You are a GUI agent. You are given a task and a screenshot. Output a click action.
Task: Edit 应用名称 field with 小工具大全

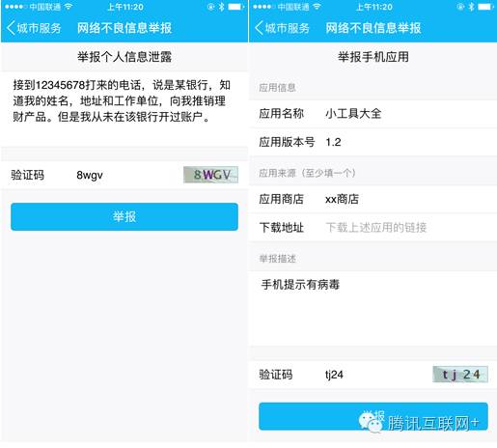[x=373, y=114]
